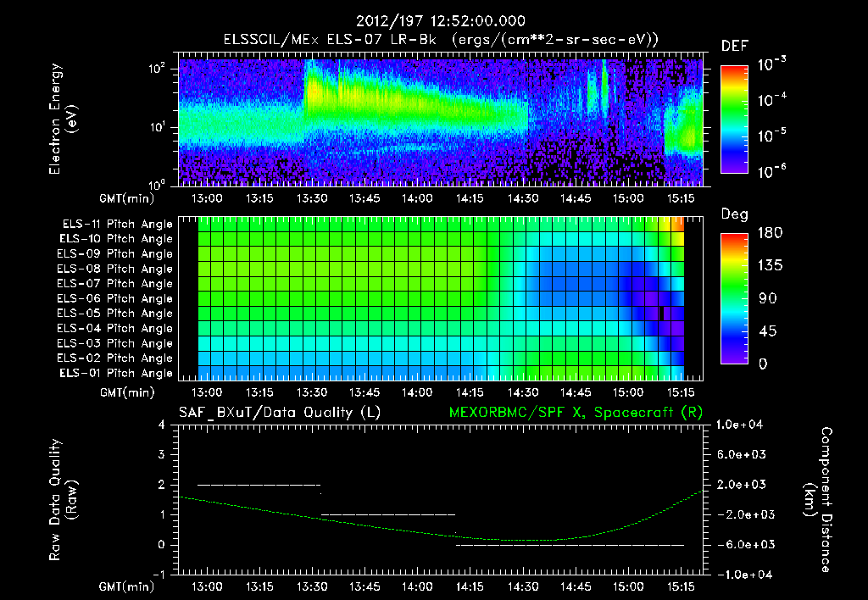Click the SAF_BXuT/Data Quality (L) legend title
This screenshot has height=600, width=868.
[x=280, y=413]
